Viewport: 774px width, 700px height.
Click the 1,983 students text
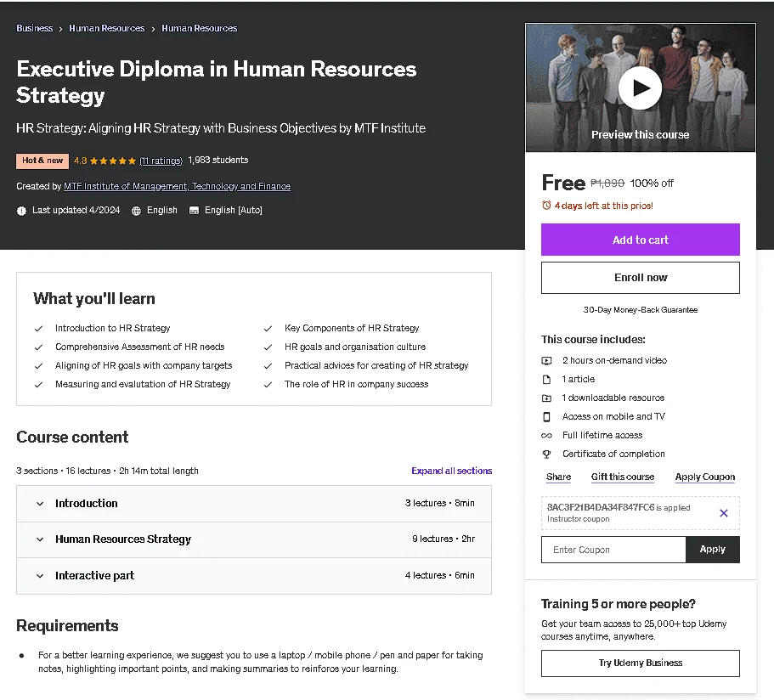218,160
